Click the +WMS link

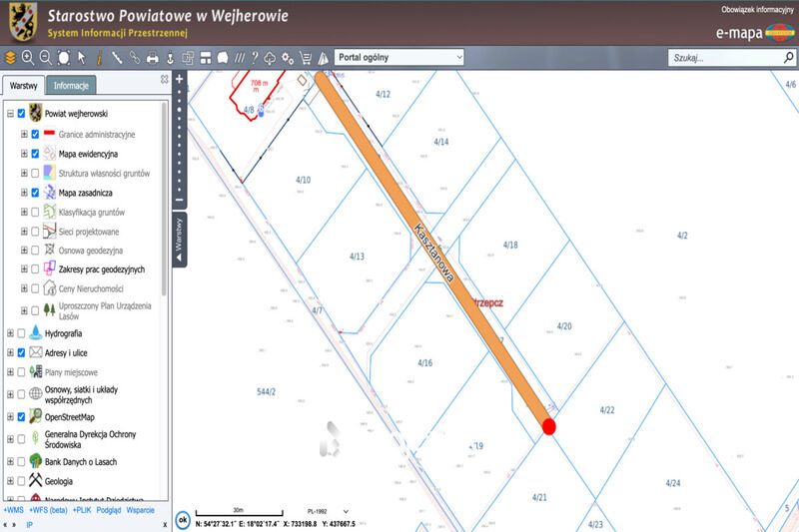point(13,510)
